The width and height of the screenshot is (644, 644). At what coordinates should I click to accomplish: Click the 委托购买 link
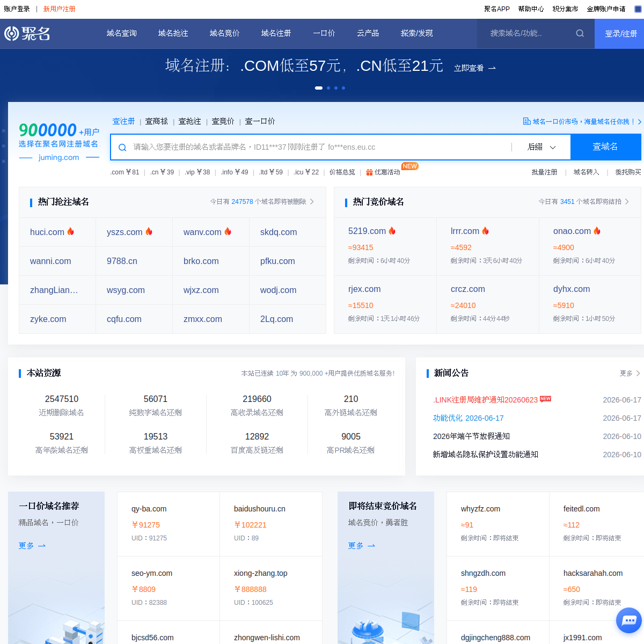coord(628,172)
